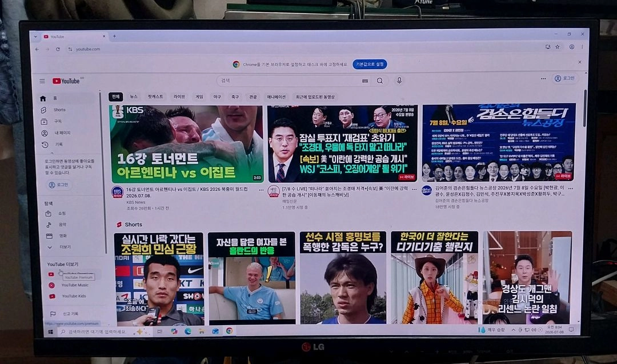Select the 팟캐스트 filter chip
This screenshot has height=364, width=617.
(155, 97)
